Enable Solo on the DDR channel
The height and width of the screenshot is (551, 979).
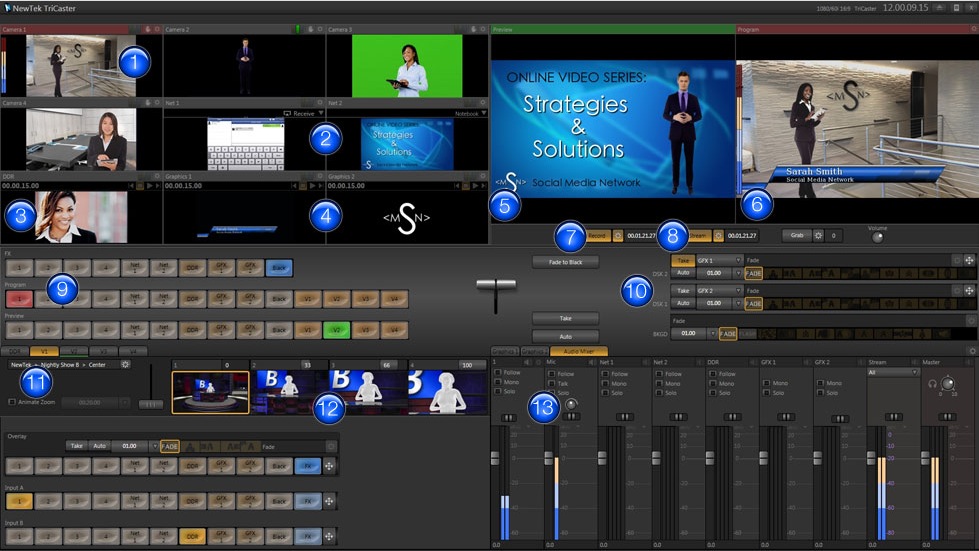(x=713, y=392)
